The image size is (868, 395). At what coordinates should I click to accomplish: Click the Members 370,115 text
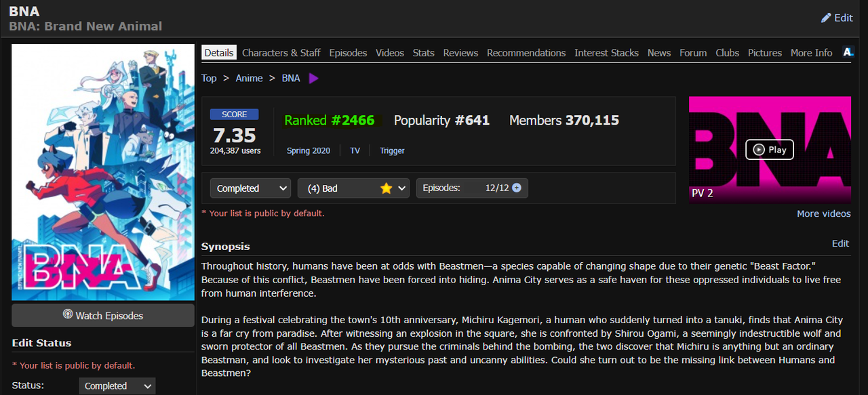click(x=564, y=120)
